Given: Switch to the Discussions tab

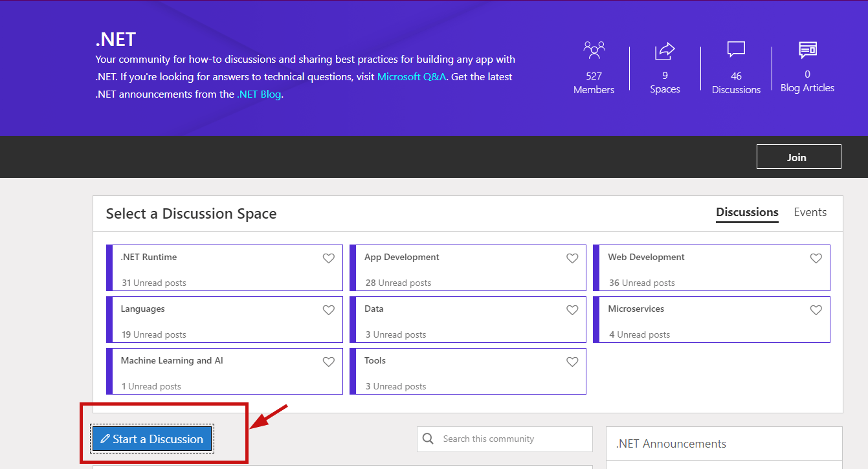Looking at the screenshot, I should pos(747,212).
